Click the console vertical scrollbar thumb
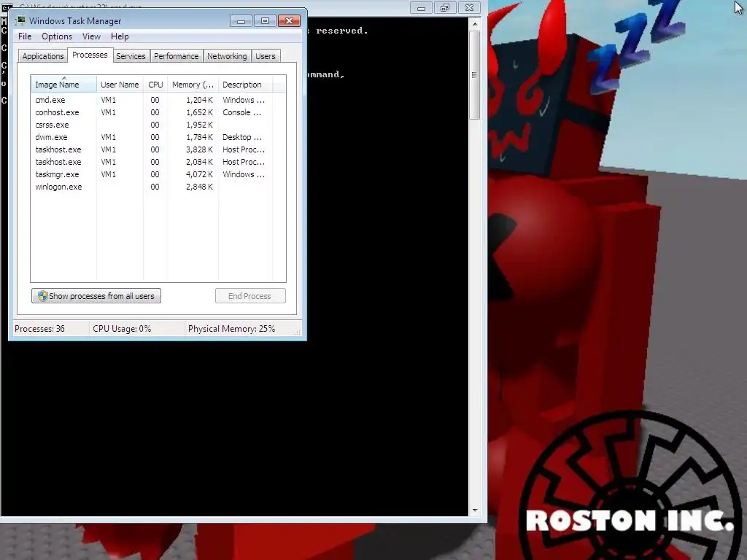This screenshot has height=560, width=747. coord(474,75)
